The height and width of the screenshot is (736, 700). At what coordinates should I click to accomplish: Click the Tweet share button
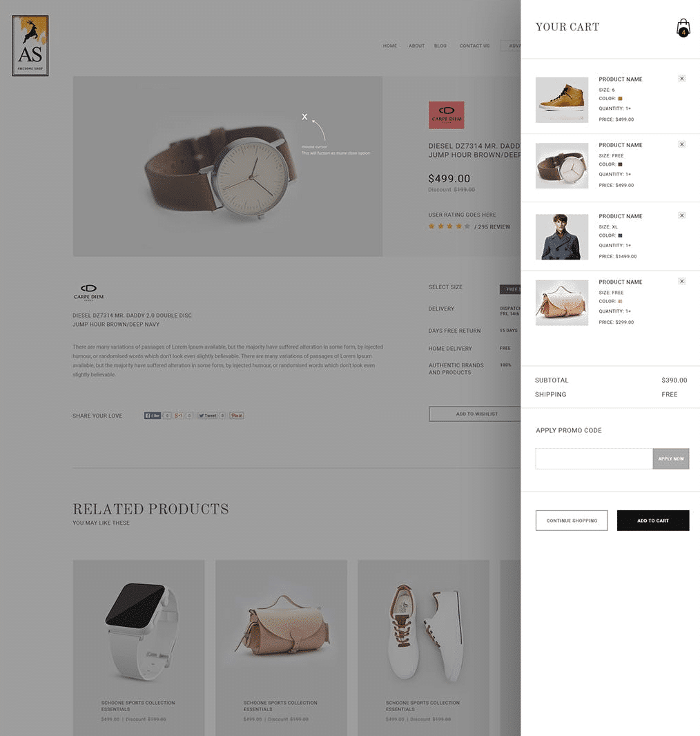[x=207, y=416]
